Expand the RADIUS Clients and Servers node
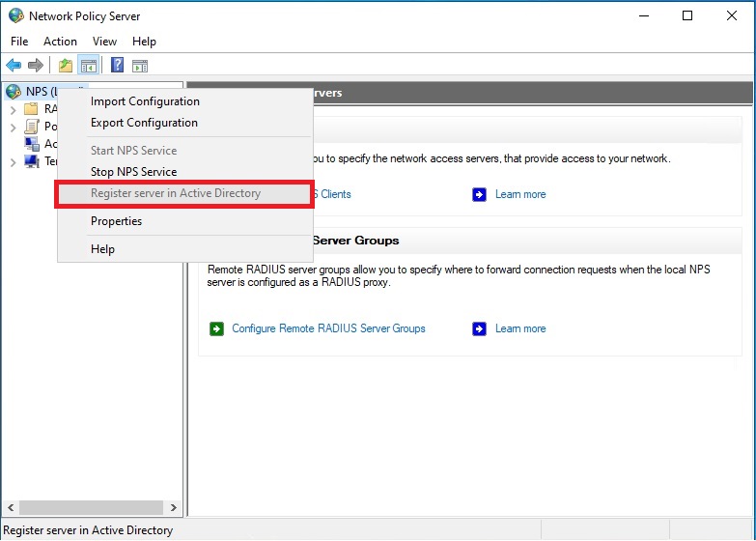The height and width of the screenshot is (541, 756). click(13, 110)
